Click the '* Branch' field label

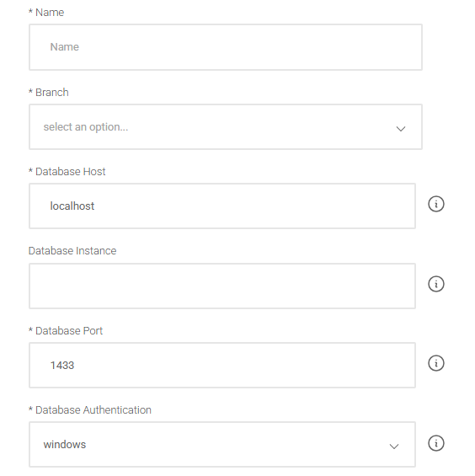tap(49, 93)
